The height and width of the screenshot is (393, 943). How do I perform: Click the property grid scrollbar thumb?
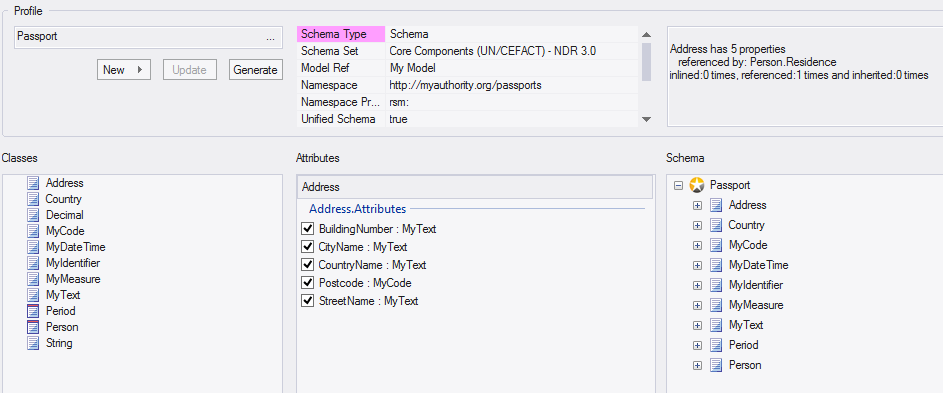pyautogui.click(x=647, y=62)
